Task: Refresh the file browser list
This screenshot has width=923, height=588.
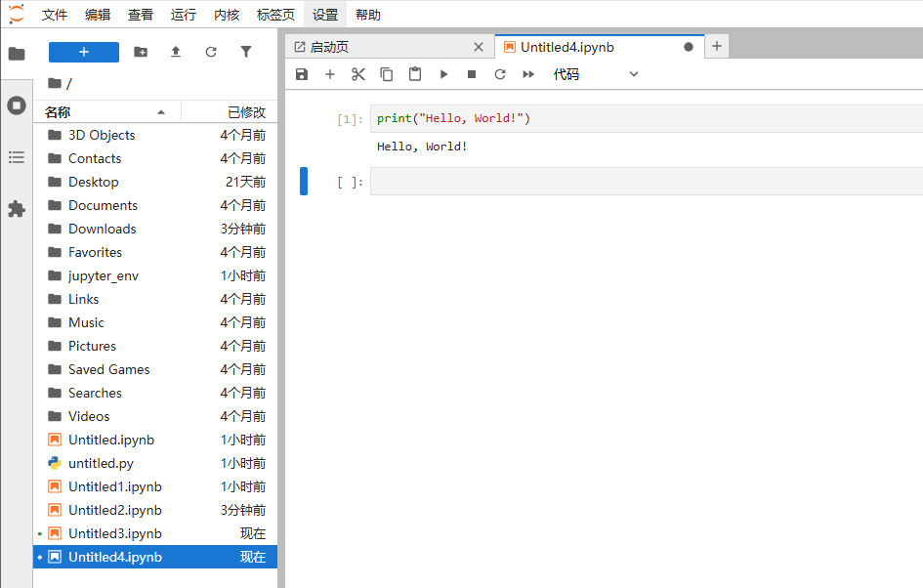Action: (x=211, y=52)
